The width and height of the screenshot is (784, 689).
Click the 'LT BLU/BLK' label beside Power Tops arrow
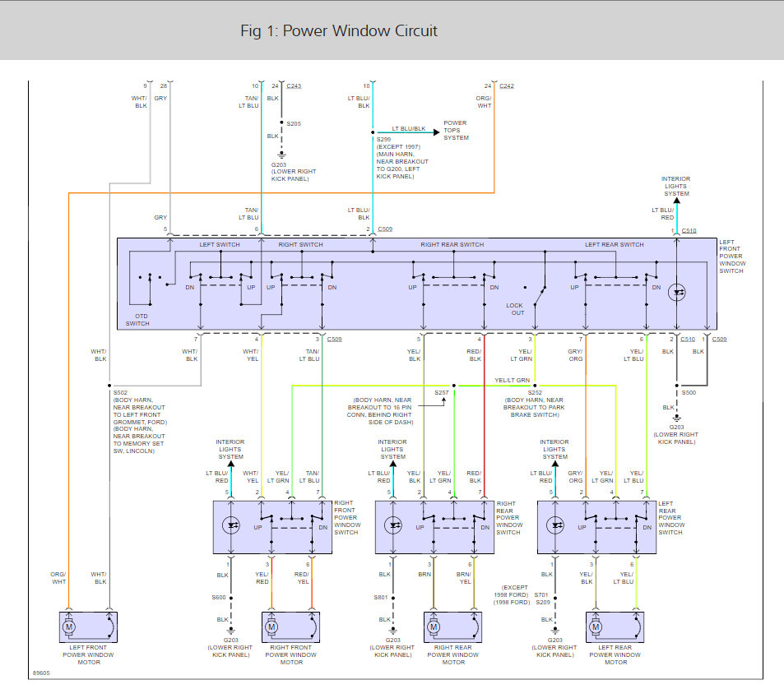pyautogui.click(x=409, y=128)
